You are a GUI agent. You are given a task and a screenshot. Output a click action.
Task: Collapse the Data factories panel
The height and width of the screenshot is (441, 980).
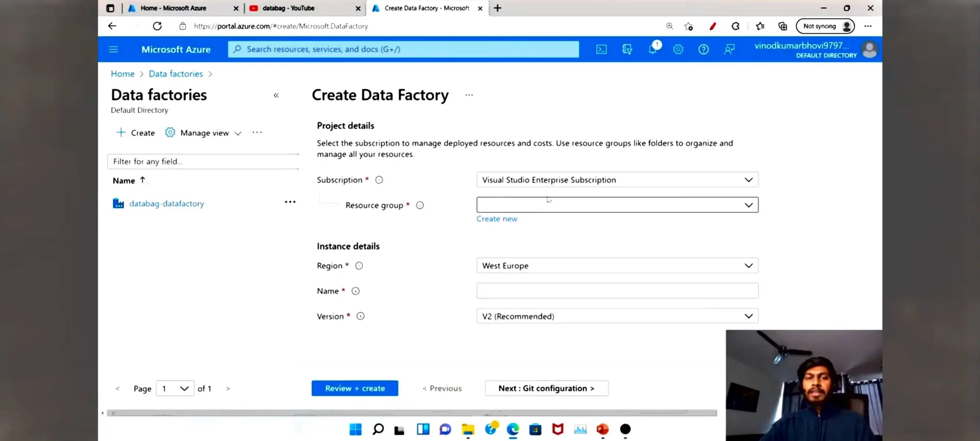[x=276, y=95]
